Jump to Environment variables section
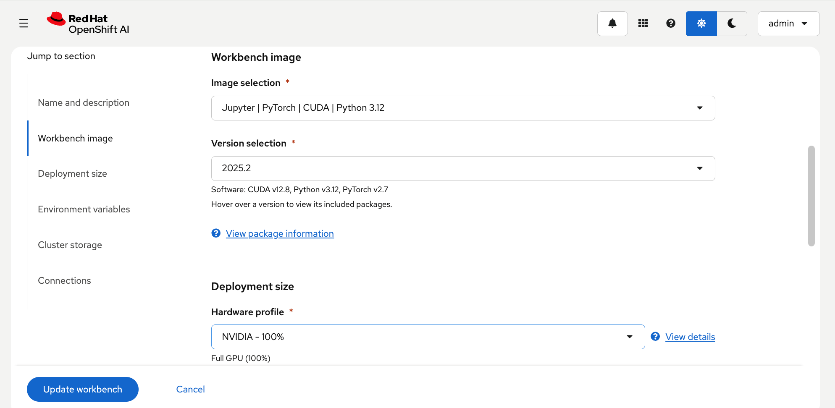 click(x=84, y=209)
